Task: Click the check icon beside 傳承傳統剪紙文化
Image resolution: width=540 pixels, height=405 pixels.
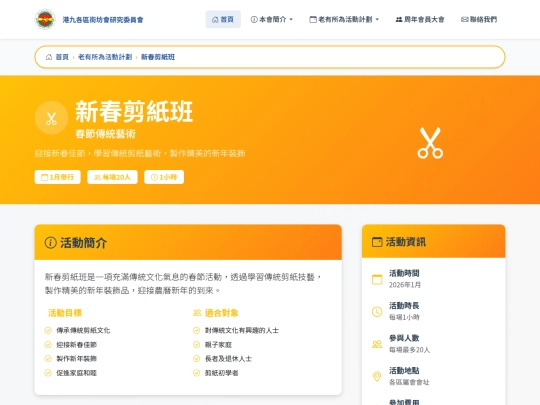Action: [x=48, y=331]
